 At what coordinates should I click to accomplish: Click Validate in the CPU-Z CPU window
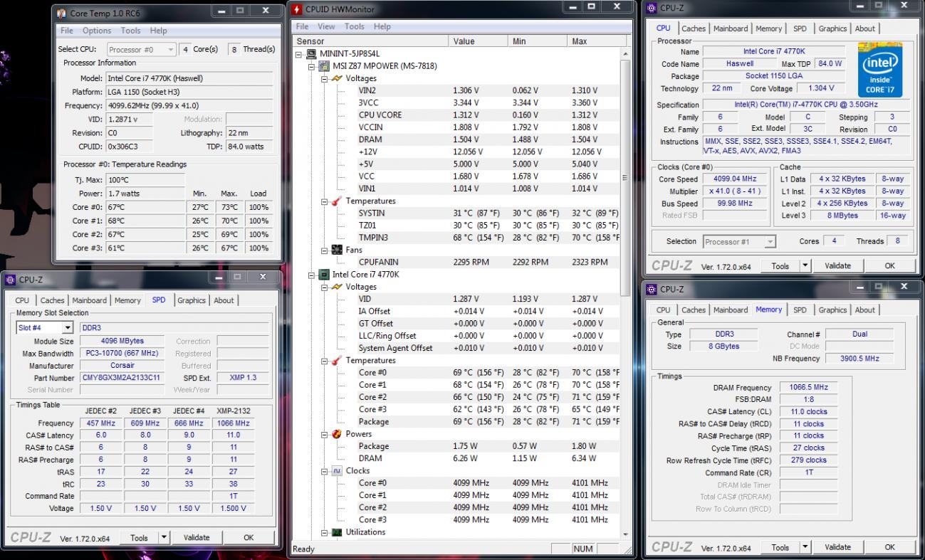[837, 266]
